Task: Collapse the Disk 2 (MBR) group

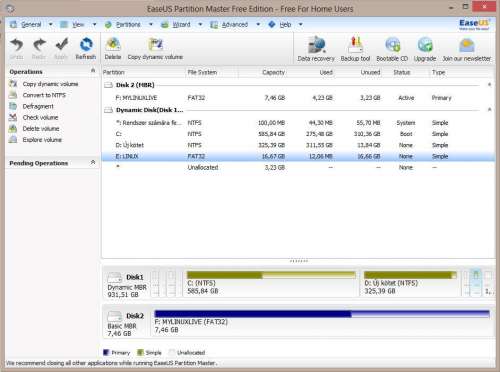Action: point(489,85)
